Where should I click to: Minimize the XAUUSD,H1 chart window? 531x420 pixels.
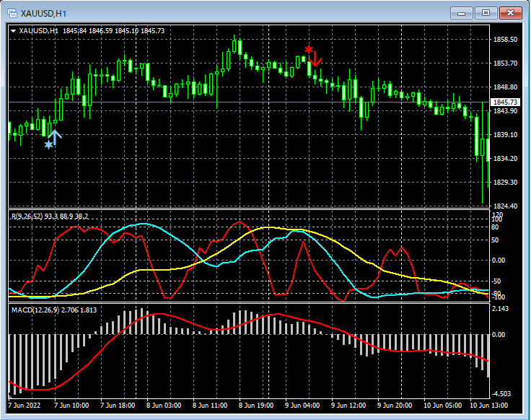[462, 12]
